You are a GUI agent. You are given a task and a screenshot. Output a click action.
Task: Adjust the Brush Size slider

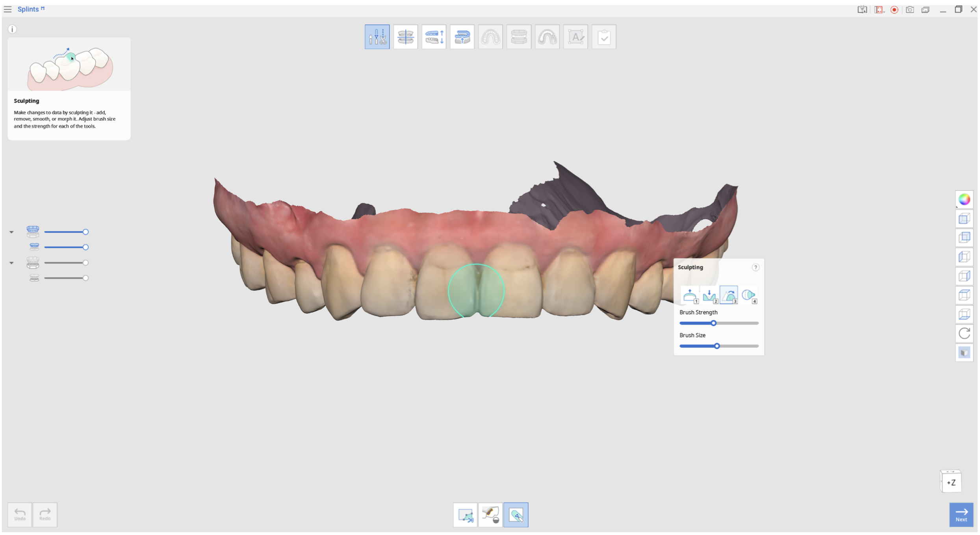pos(719,346)
